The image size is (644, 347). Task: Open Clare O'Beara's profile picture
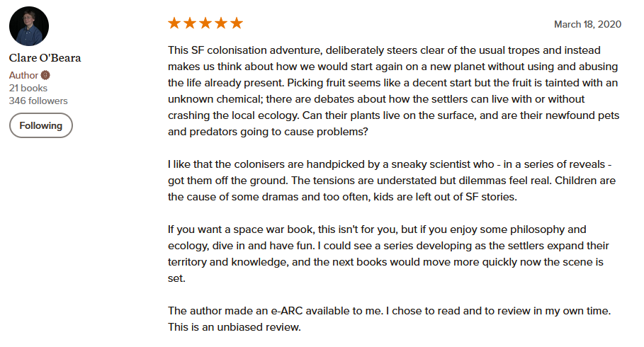tap(29, 26)
